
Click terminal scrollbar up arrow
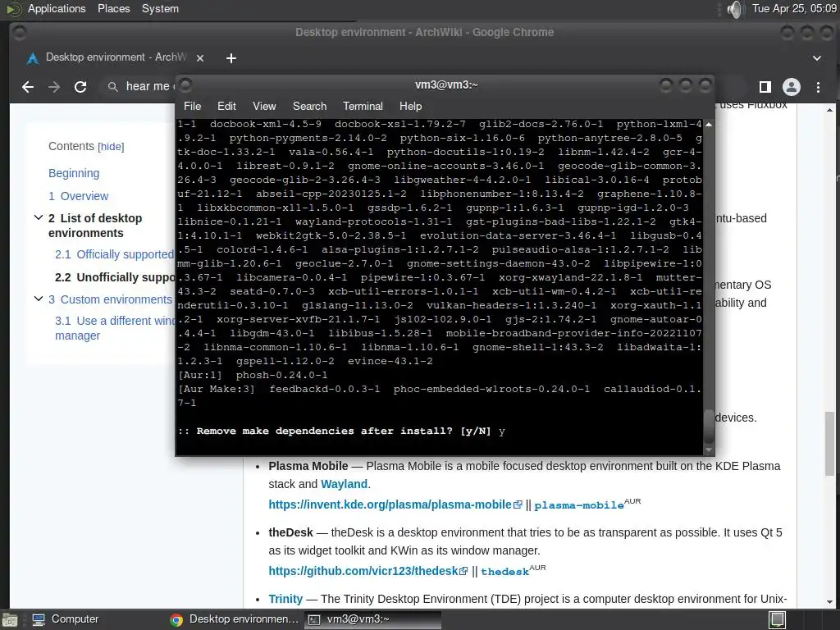(x=709, y=125)
